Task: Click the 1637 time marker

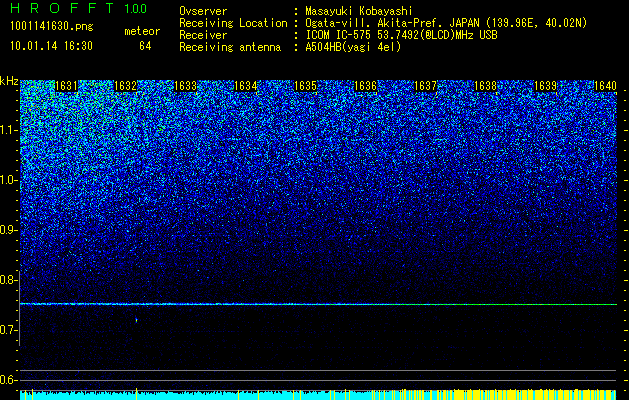Action: pos(425,86)
